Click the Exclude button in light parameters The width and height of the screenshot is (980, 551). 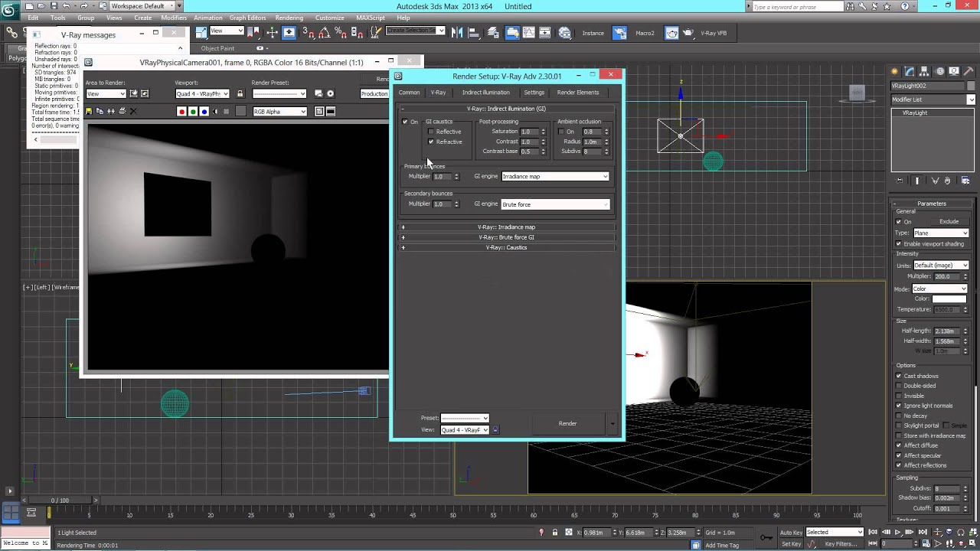pyautogui.click(x=949, y=222)
